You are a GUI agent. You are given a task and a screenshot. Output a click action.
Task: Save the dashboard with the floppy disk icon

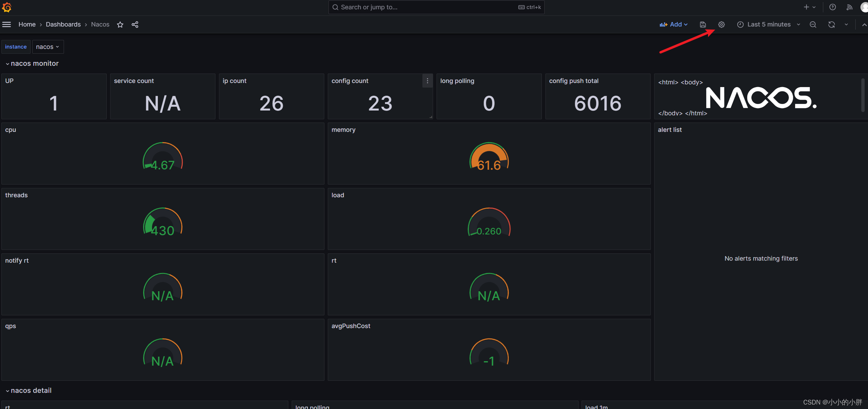(703, 24)
